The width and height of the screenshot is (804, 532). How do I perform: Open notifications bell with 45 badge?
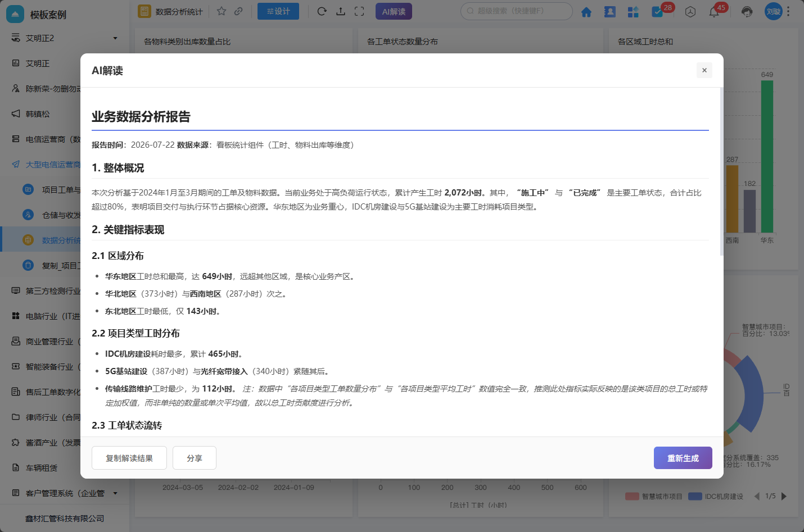click(x=714, y=12)
